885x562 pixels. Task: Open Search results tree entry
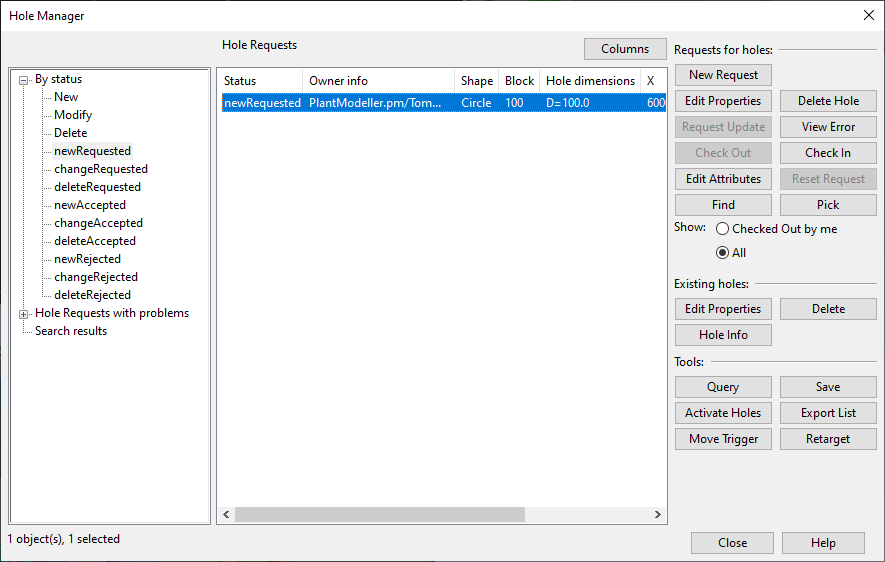click(x=71, y=331)
